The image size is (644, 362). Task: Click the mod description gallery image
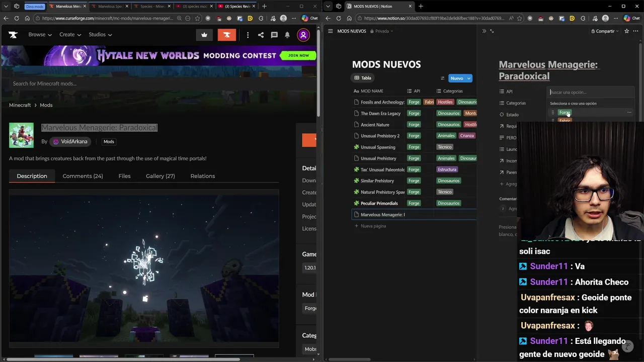pos(144,268)
